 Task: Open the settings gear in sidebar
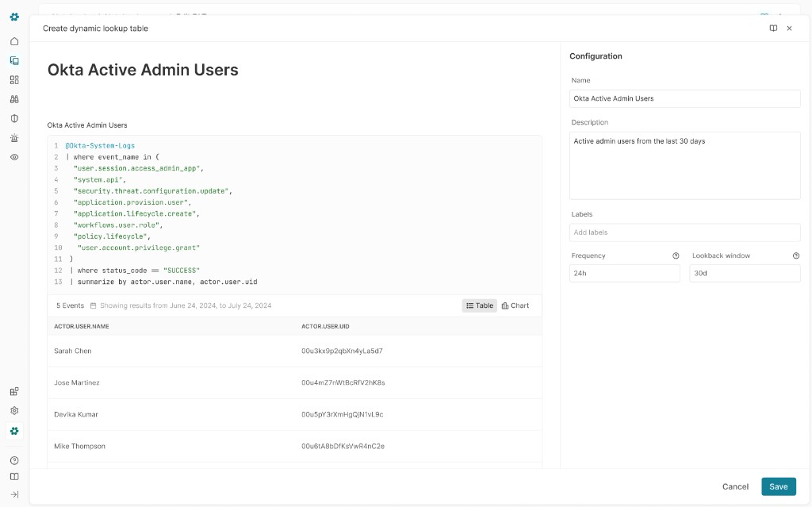coord(14,410)
